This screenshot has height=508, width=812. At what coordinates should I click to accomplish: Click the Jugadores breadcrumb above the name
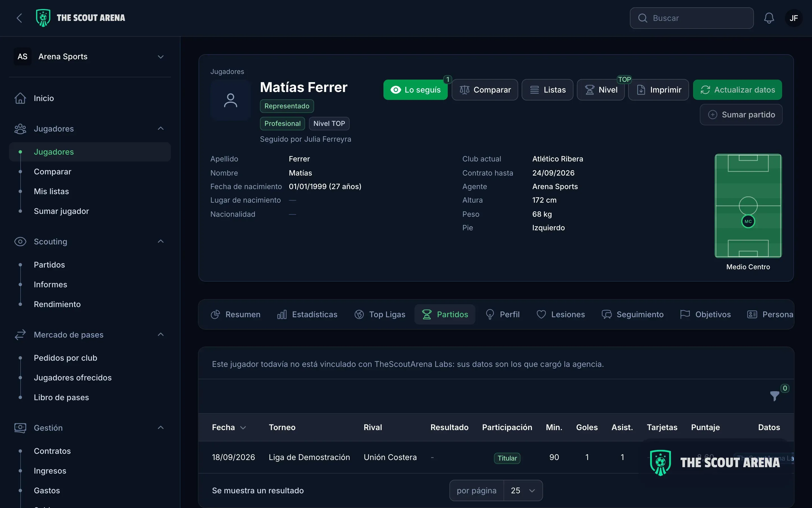[227, 72]
